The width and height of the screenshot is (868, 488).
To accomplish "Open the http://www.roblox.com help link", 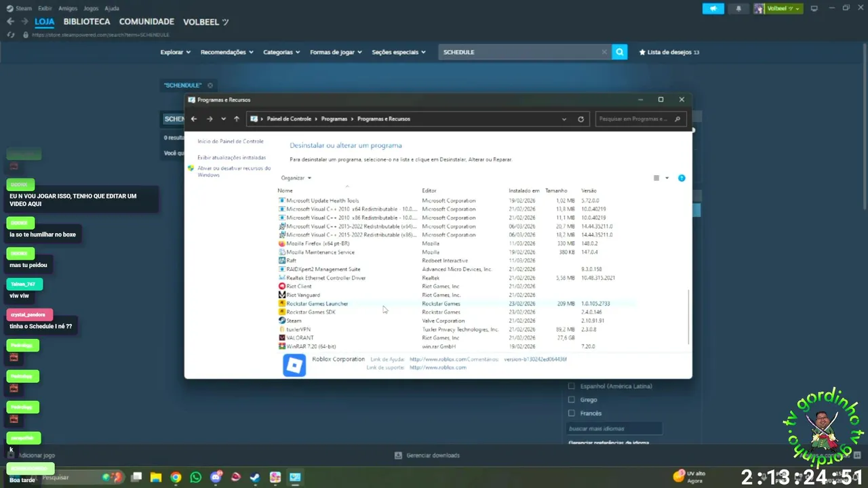I will [x=439, y=359].
